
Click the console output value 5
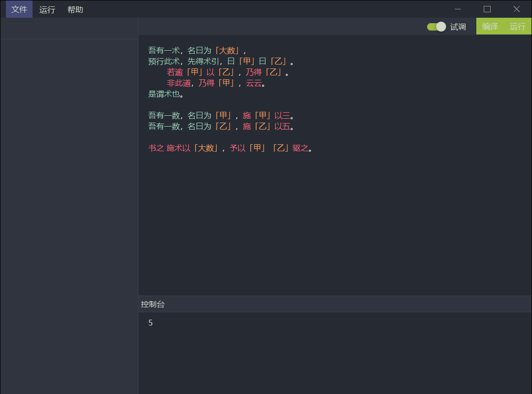(151, 323)
